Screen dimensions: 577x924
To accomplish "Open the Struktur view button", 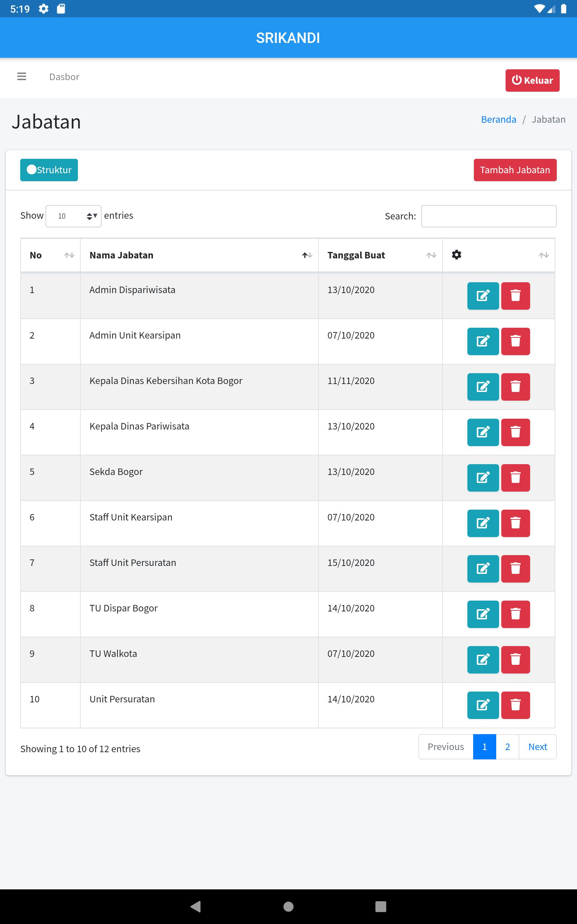I will coord(49,170).
